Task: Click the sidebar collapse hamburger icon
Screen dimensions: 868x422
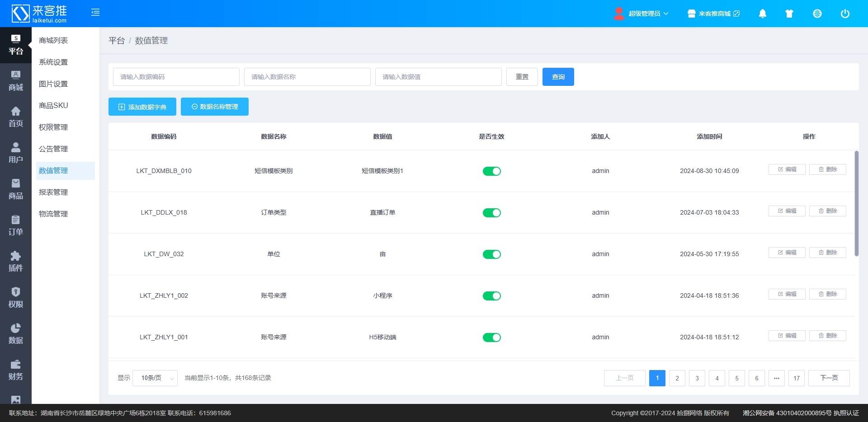Action: coord(95,13)
